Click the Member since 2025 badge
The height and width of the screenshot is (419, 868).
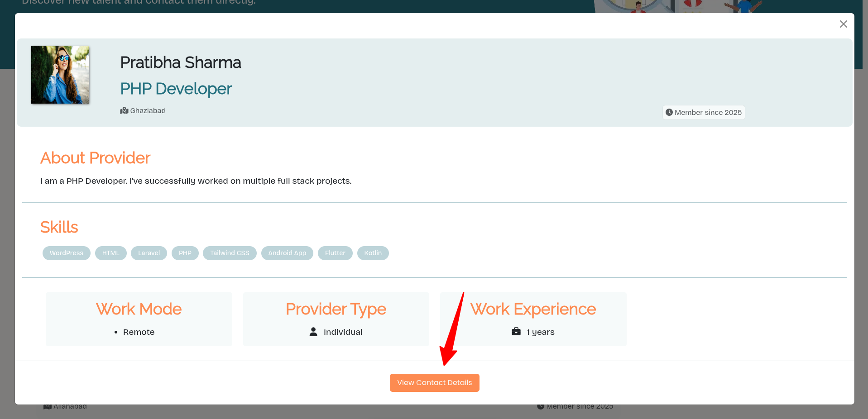(703, 112)
